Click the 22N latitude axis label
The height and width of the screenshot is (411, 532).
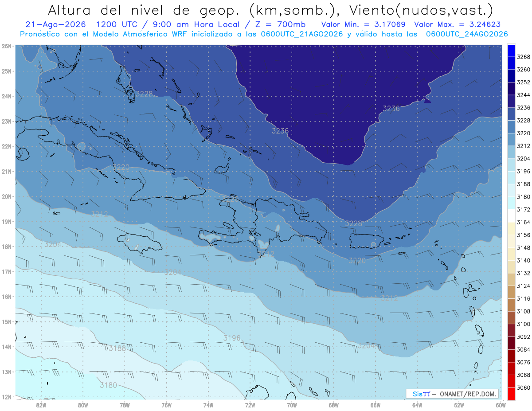[6, 146]
